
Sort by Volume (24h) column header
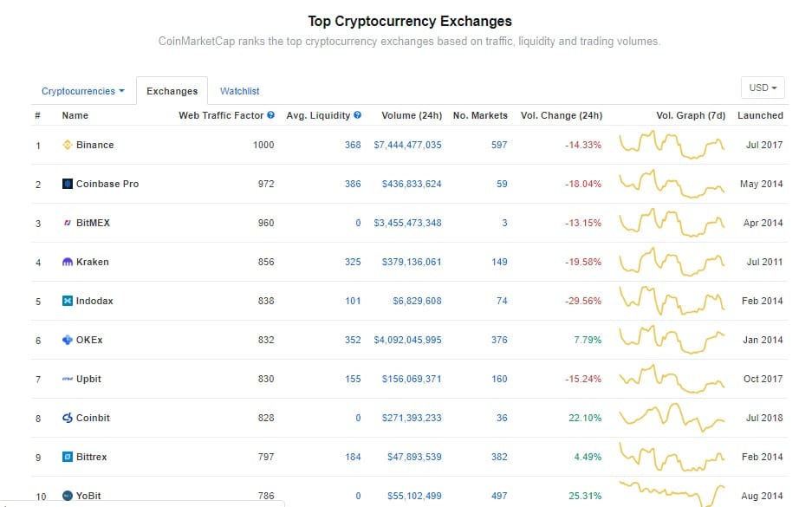coord(412,115)
